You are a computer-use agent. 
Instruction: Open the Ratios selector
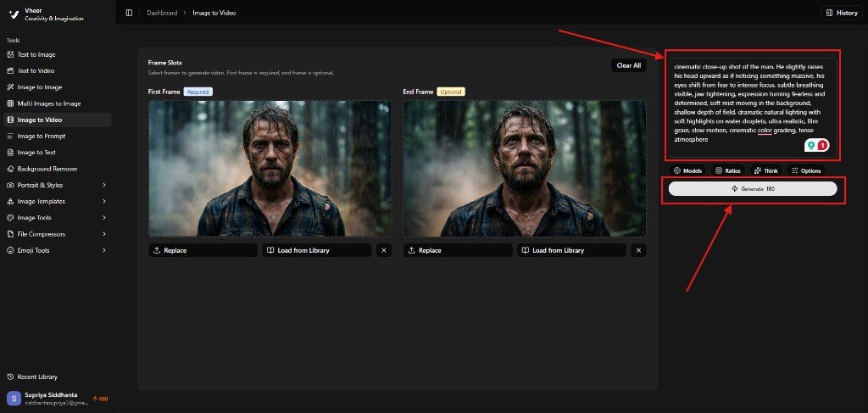pos(727,170)
